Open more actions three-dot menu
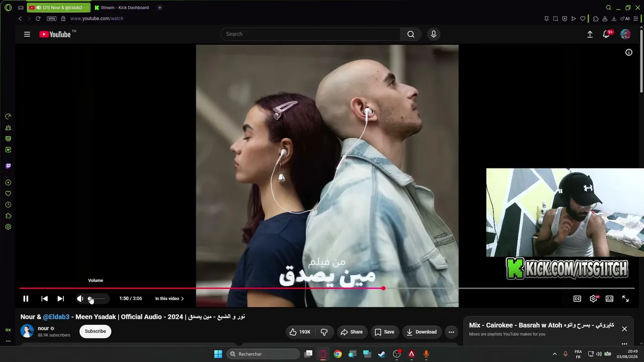The height and width of the screenshot is (362, 644). pyautogui.click(x=451, y=332)
